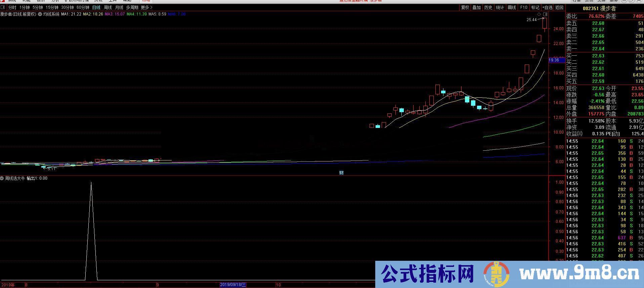Viewport: 644px width, 288px height.
Task: Click the MA2: 18.26 value label
Action: point(93,14)
